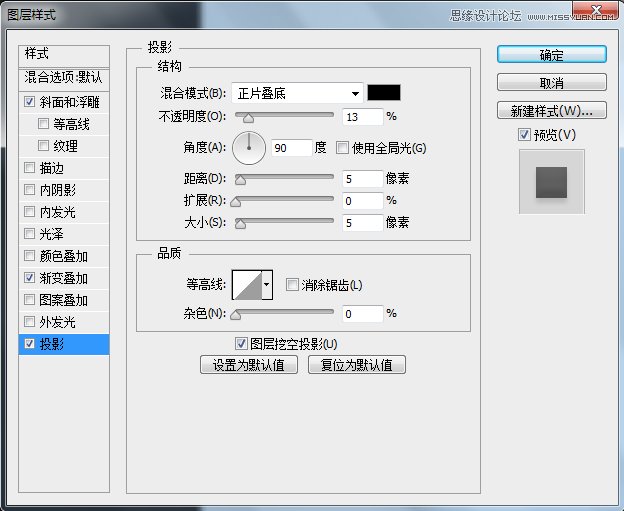This screenshot has width=624, height=511.
Task: Open the 外发光 settings row
Action: (x=64, y=321)
